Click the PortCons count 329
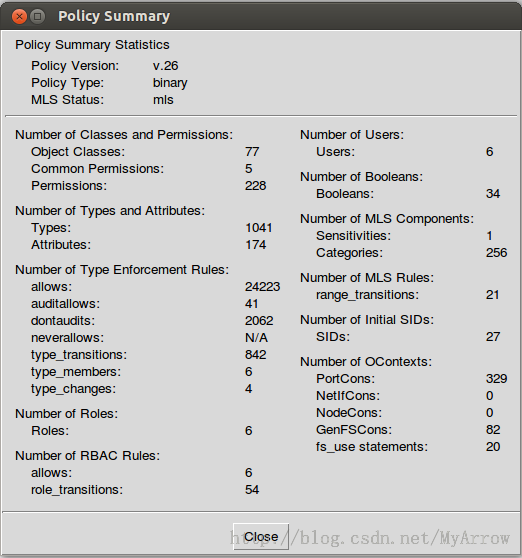Viewport: 522px width, 558px height. pos(496,379)
